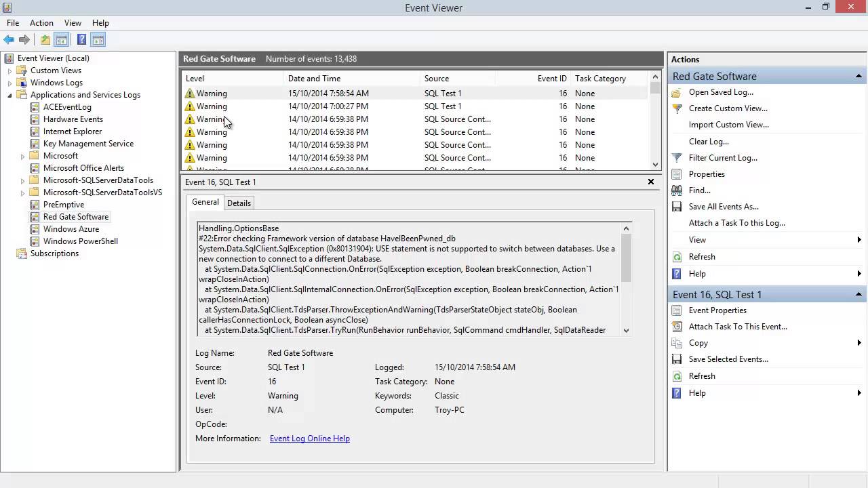
Task: Select the warning logged 14/10/2014 7:00:27 PM
Action: pos(415,106)
